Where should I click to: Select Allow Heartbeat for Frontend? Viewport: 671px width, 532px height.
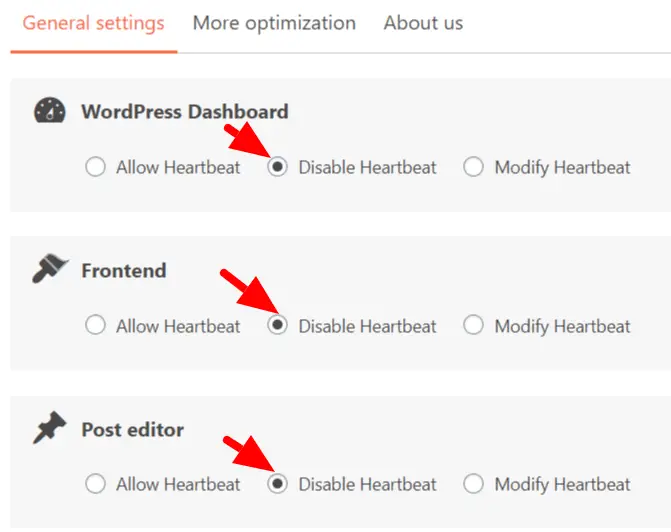[x=96, y=326]
